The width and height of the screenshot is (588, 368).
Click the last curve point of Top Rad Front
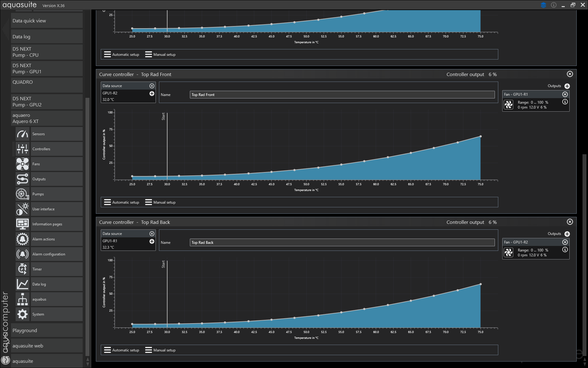[x=481, y=136]
